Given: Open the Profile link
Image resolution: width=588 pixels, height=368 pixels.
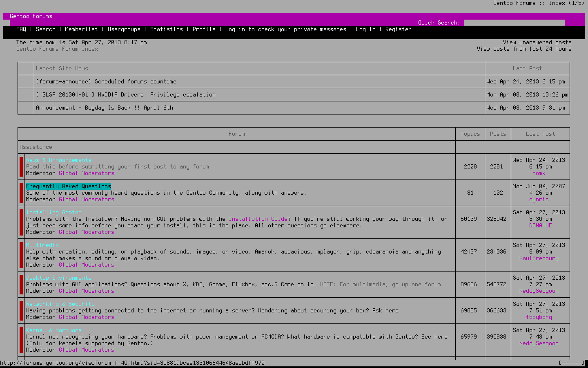Looking at the screenshot, I should pyautogui.click(x=204, y=29).
